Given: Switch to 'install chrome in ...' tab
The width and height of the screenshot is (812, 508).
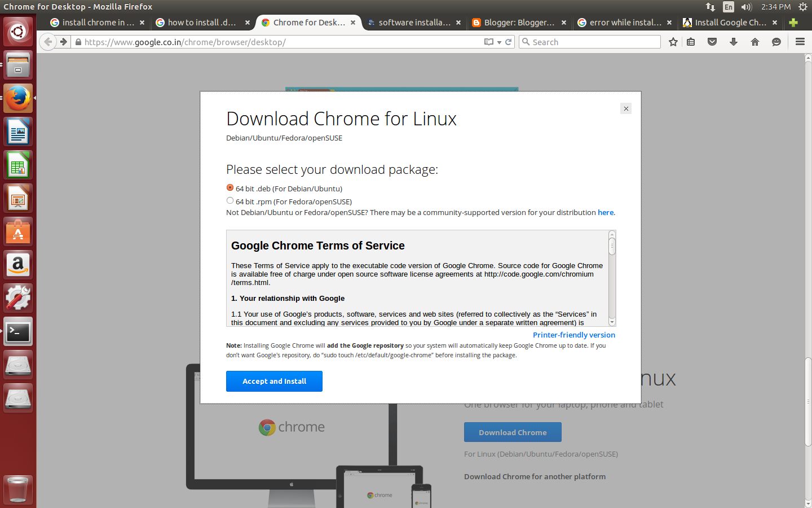Looking at the screenshot, I should [98, 23].
